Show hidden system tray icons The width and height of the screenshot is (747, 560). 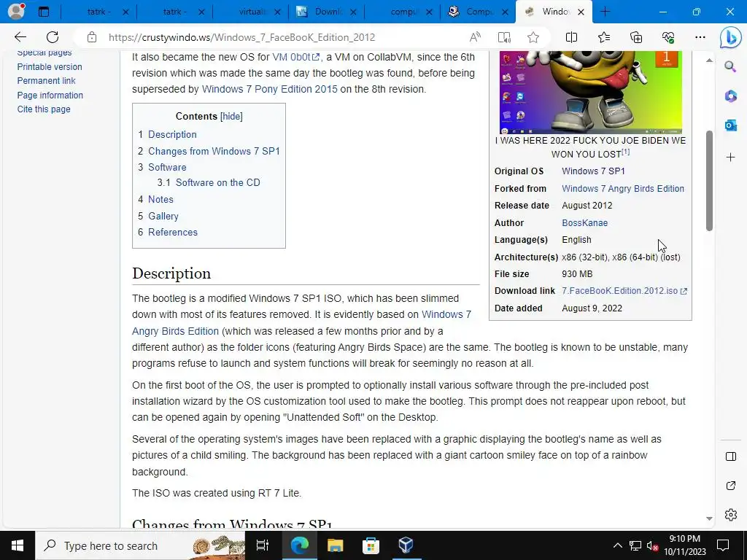(x=617, y=545)
